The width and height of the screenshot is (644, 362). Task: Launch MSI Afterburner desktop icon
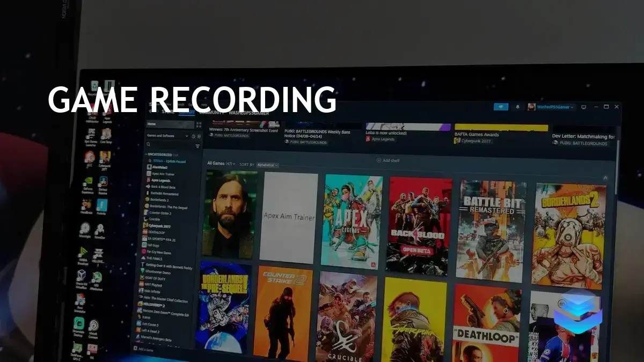pyautogui.click(x=97, y=280)
